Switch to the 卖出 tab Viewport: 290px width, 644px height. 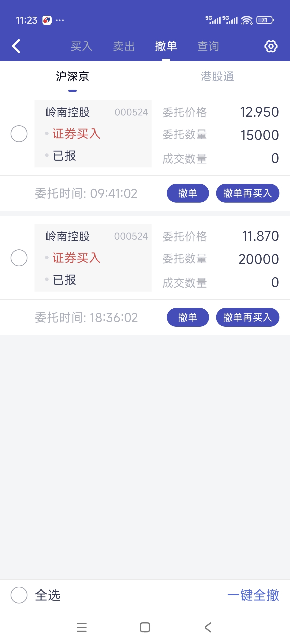tap(124, 46)
